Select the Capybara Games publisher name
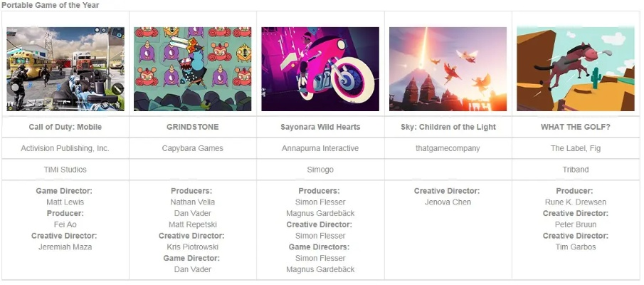This screenshot has width=644, height=285. click(193, 148)
